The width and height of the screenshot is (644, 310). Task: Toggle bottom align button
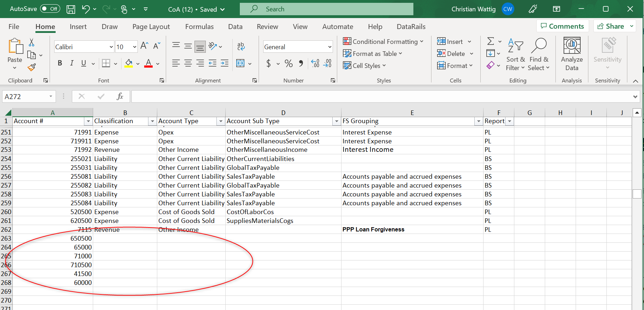pos(200,46)
